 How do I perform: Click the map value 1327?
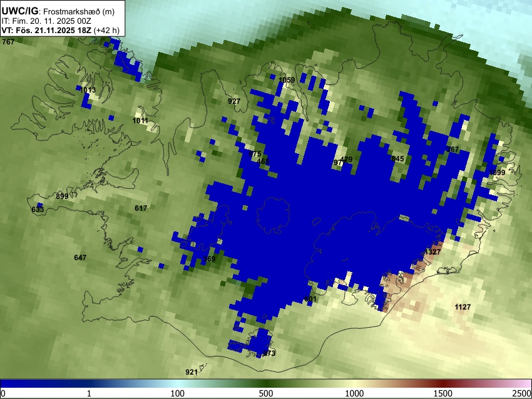pos(432,252)
